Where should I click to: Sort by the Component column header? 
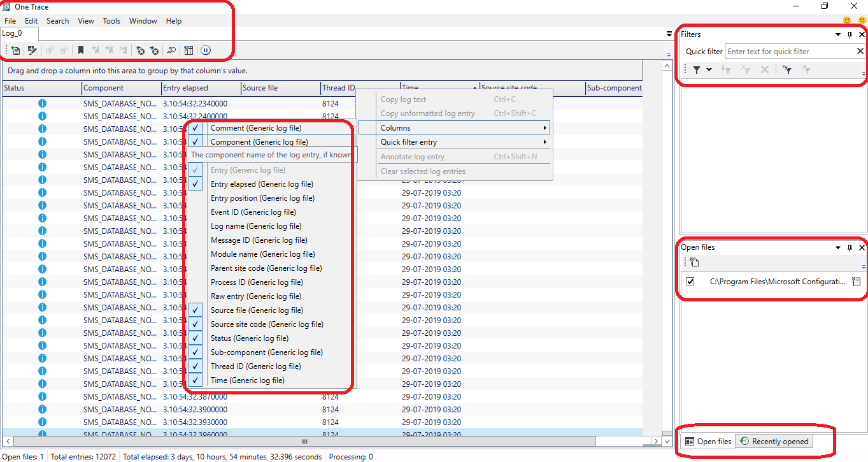click(x=122, y=88)
